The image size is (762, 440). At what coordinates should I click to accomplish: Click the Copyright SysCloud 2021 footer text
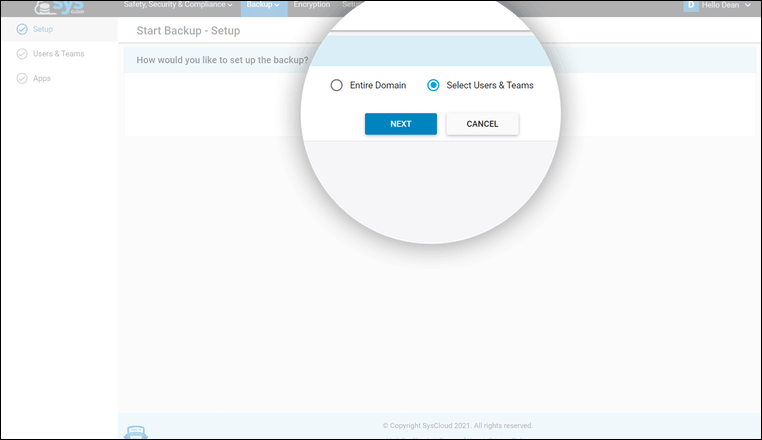tap(457, 426)
